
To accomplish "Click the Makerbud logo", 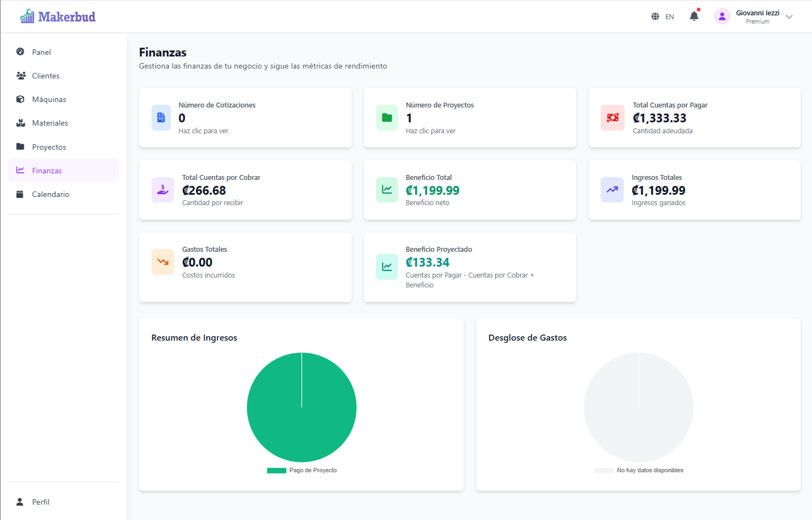I will coord(58,16).
